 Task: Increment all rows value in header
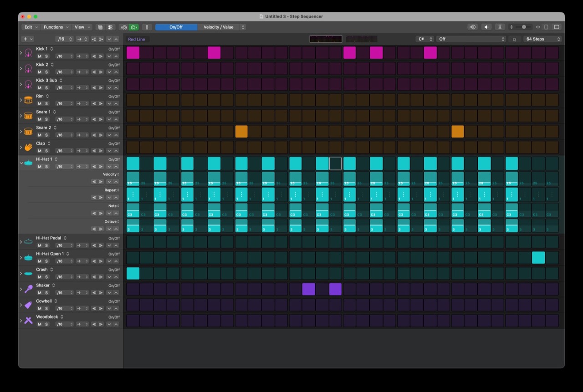[x=116, y=39]
